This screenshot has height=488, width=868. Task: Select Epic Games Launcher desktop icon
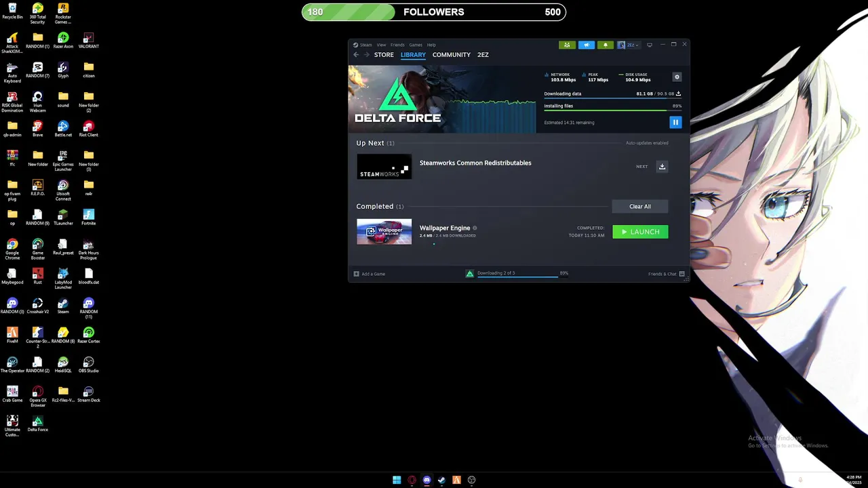tap(63, 161)
